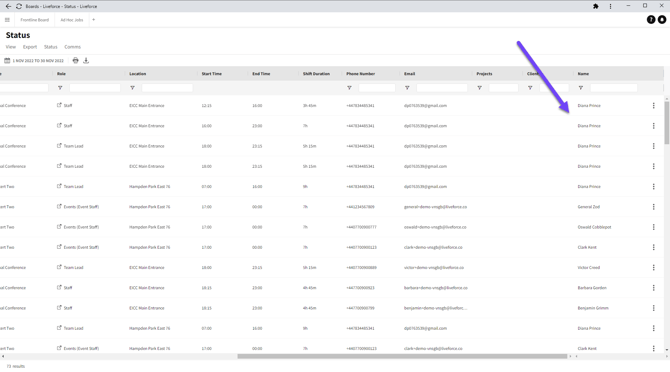670x372 pixels.
Task: Select the general-demo email cell
Action: tap(435, 207)
